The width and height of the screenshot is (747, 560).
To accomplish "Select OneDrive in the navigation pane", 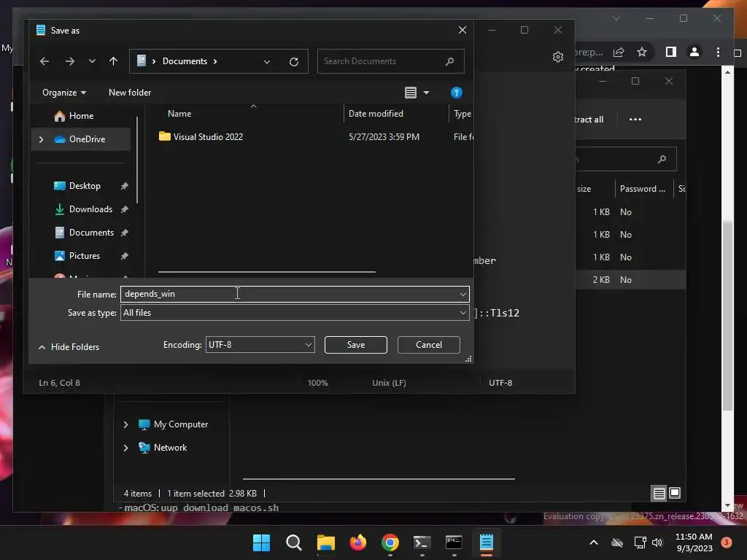I will (87, 139).
